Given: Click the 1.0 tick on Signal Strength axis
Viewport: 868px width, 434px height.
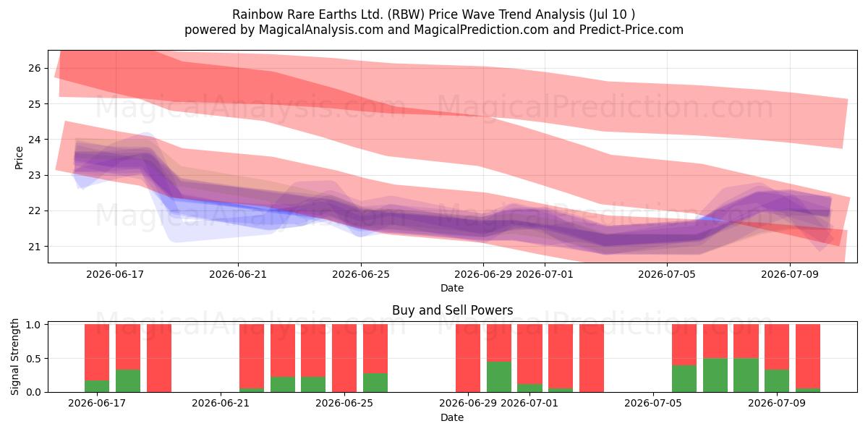Looking at the screenshot, I should (33, 325).
